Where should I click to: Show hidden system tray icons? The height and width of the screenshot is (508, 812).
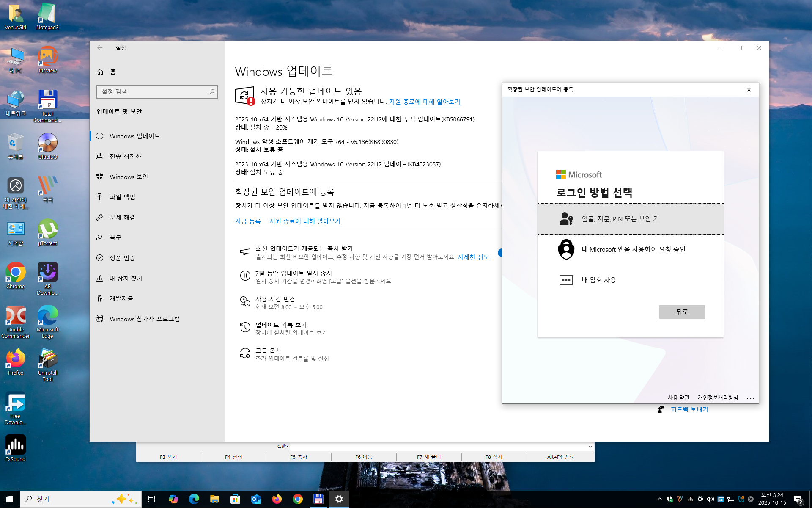click(x=659, y=499)
